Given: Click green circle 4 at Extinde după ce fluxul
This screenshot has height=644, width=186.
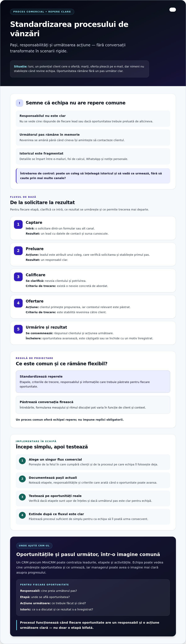Looking at the screenshot, I should 22,515.
